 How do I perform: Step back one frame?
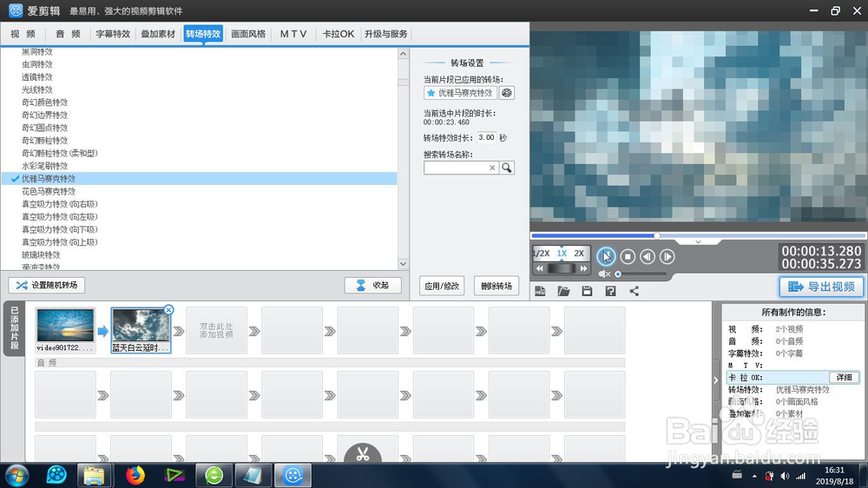[x=648, y=256]
